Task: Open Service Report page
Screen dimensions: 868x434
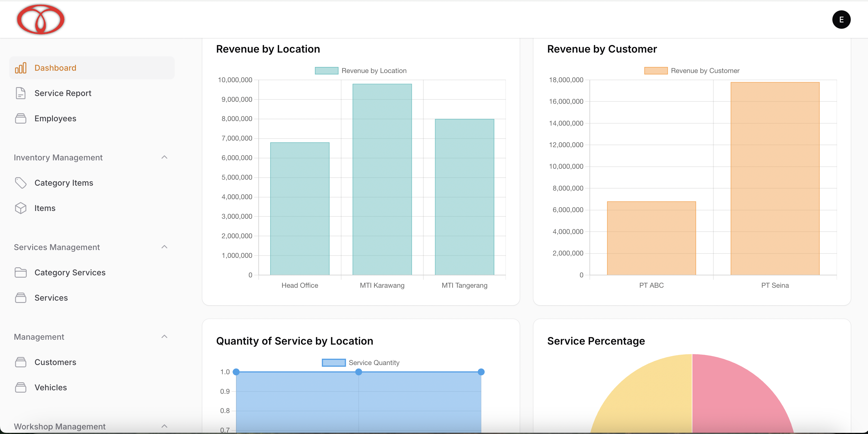Action: (x=92, y=93)
